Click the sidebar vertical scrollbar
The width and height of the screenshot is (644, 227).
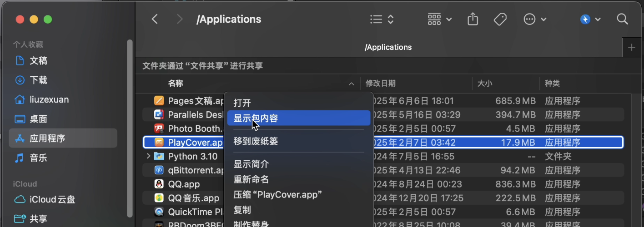[130, 128]
